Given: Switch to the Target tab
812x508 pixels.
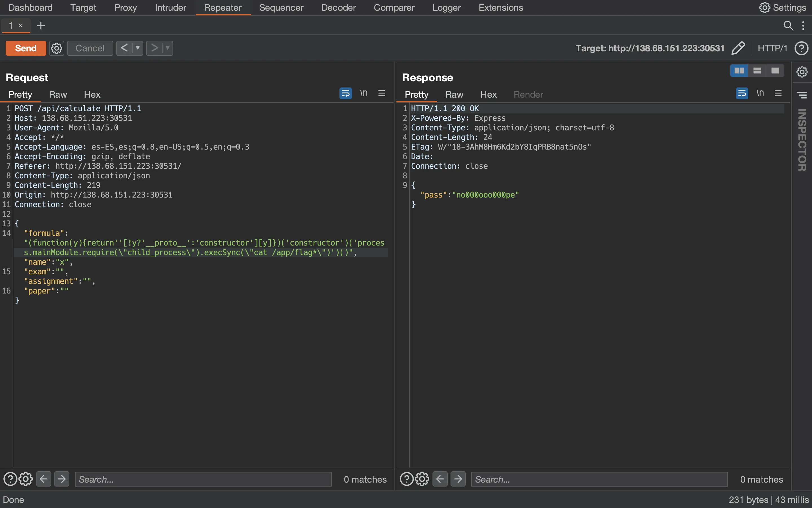Looking at the screenshot, I should pyautogui.click(x=83, y=7).
